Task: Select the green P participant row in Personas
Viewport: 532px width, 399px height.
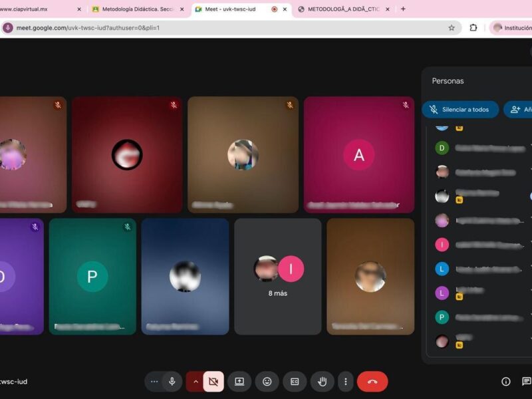Action: tap(481, 317)
